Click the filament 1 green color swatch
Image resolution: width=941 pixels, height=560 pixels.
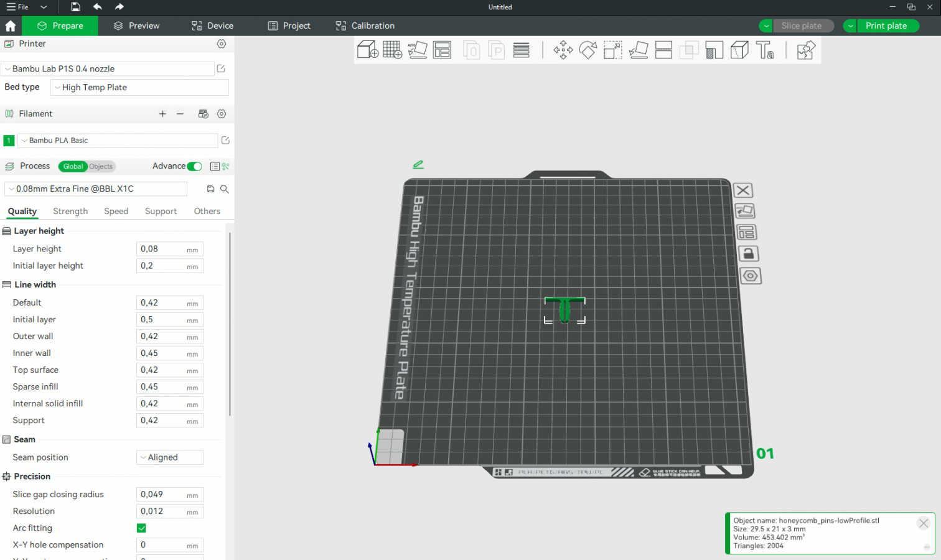coord(9,141)
